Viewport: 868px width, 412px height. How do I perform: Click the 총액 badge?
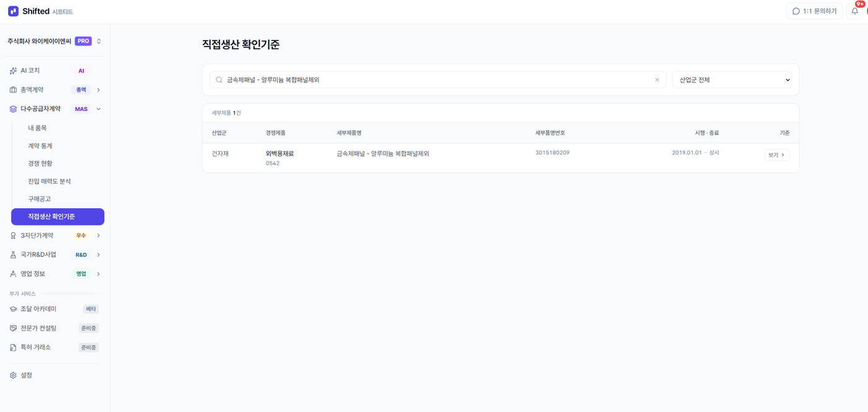coord(81,90)
